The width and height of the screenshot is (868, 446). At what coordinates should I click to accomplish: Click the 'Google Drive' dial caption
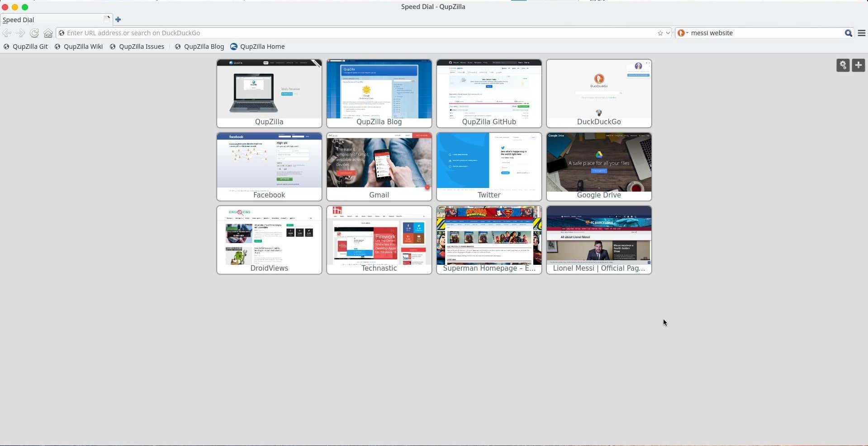click(599, 195)
